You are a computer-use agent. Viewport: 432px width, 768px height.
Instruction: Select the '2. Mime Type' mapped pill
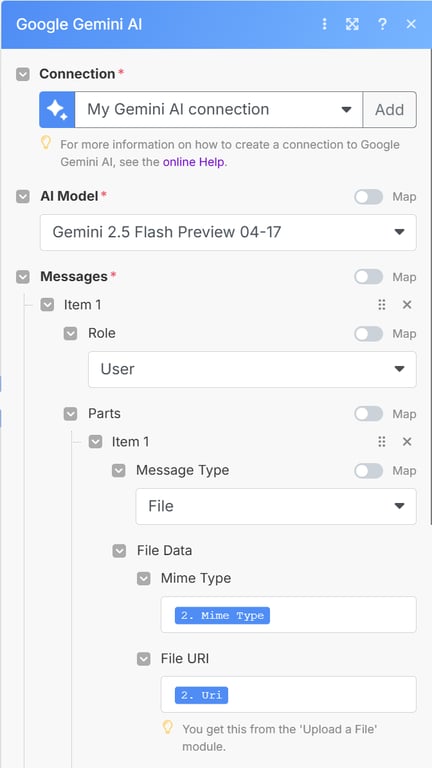tap(222, 616)
